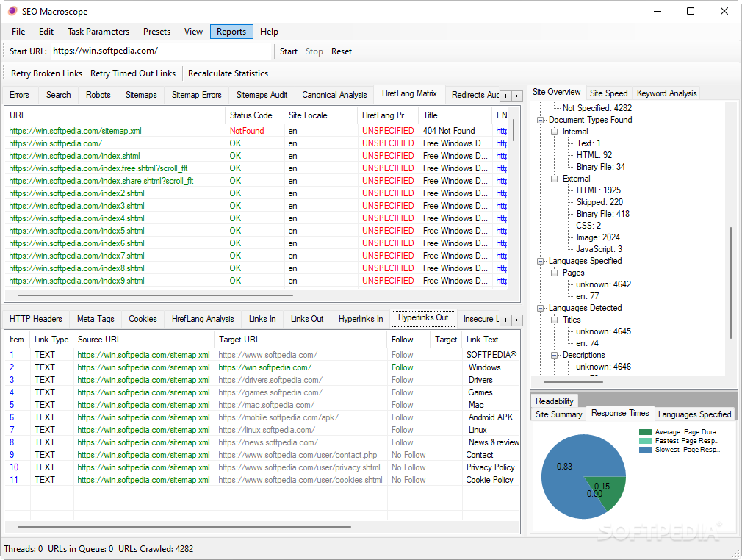Screen dimensions: 742x560
Task: Click Recalculate Statistics
Action: pos(228,73)
